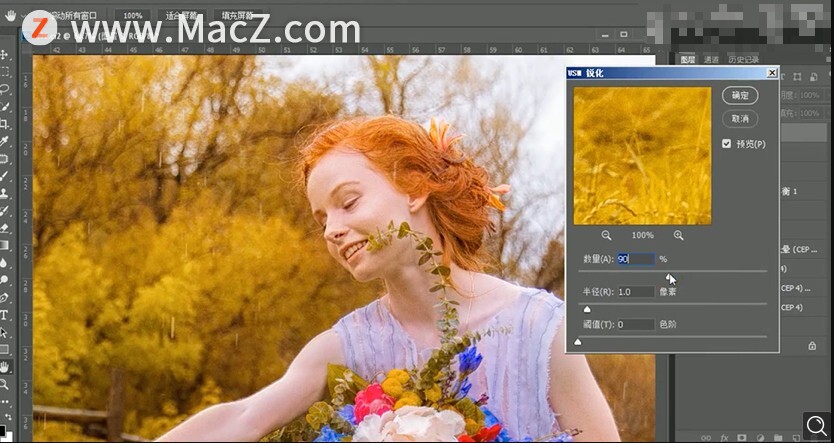Screen dimensions: 834x443
Task: Select the Eyedropper tool
Action: [x=4, y=141]
